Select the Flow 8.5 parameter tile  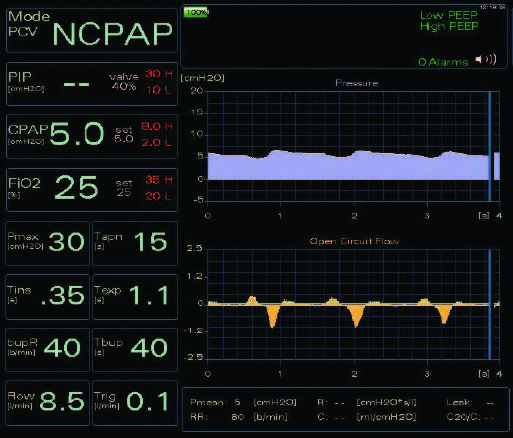tap(47, 403)
